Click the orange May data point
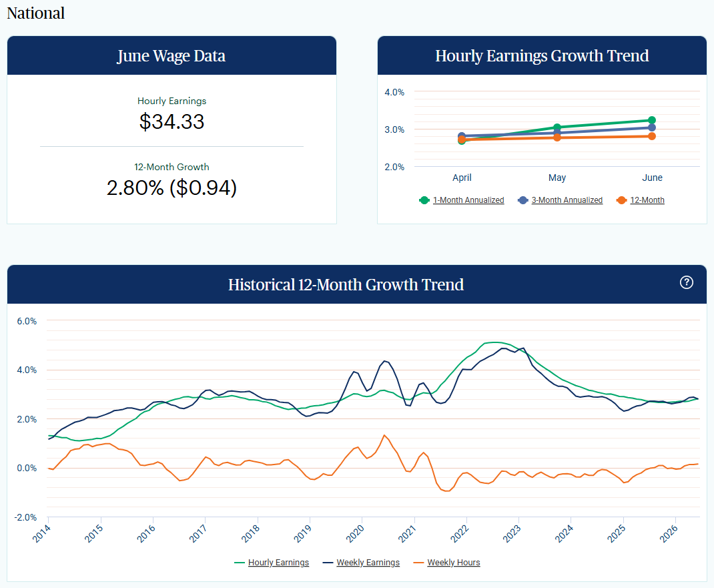The image size is (714, 588). pos(557,137)
